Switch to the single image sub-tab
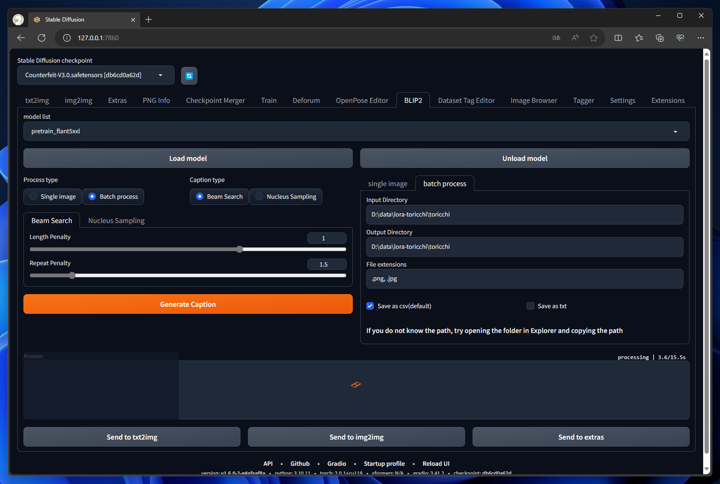The image size is (720, 484). (388, 184)
